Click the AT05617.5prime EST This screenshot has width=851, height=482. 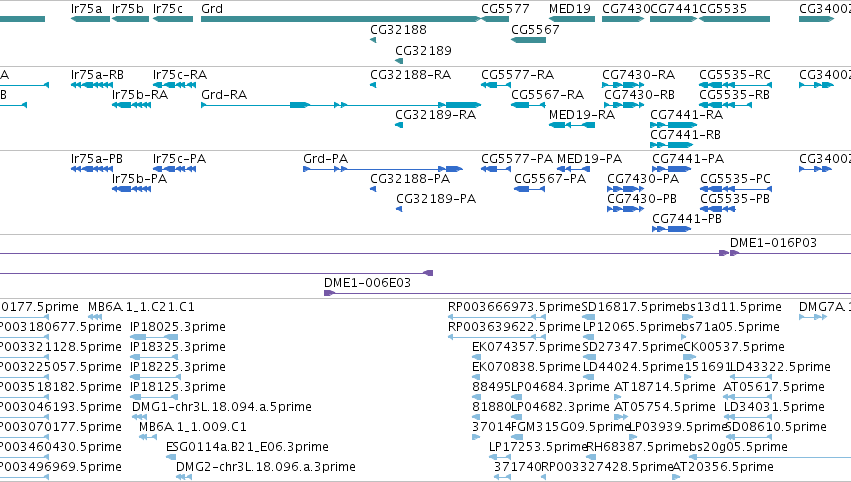point(747,397)
